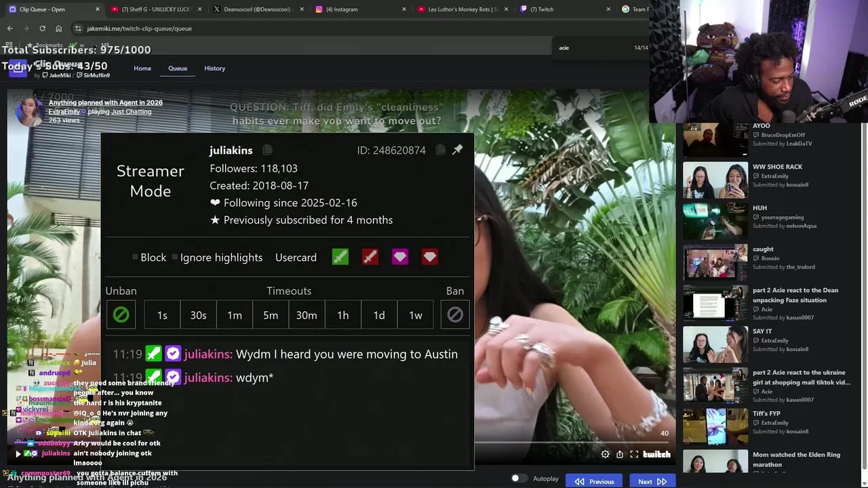Click the ExtraEmily channel name on clip
This screenshot has width=868, height=488.
click(64, 111)
